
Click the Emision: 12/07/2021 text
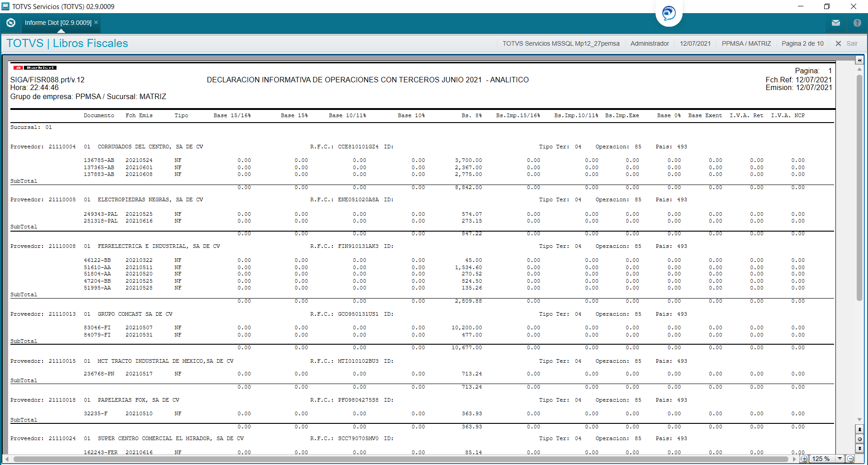tap(799, 88)
